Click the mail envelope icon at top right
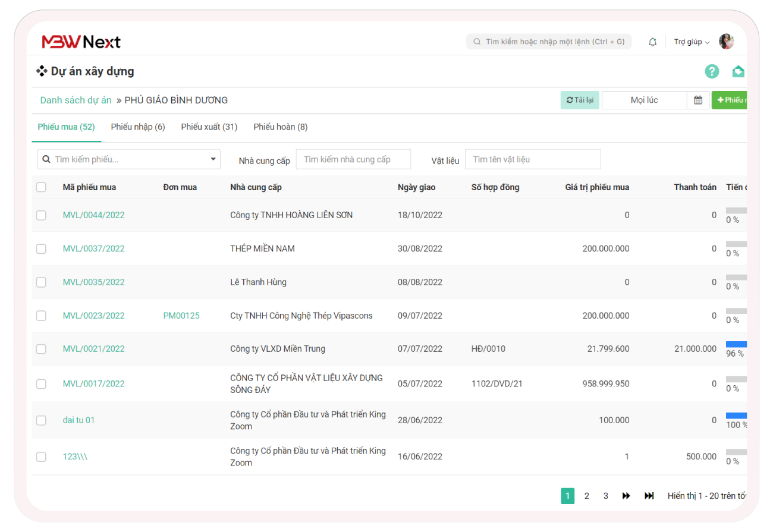This screenshot has height=532, width=773. (738, 71)
